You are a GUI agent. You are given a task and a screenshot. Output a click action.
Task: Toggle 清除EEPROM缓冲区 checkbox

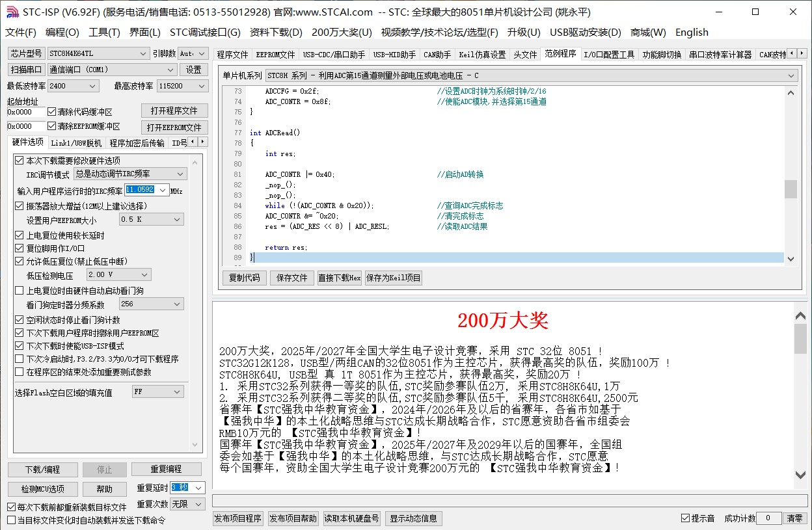[52, 126]
